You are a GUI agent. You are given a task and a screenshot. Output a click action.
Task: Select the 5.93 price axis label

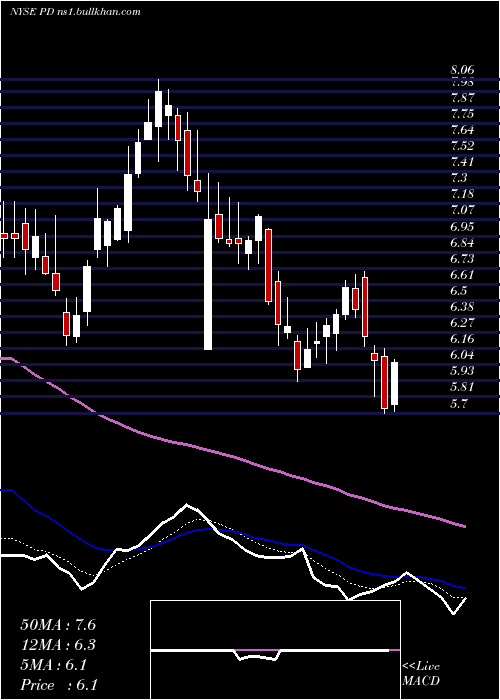pos(462,371)
